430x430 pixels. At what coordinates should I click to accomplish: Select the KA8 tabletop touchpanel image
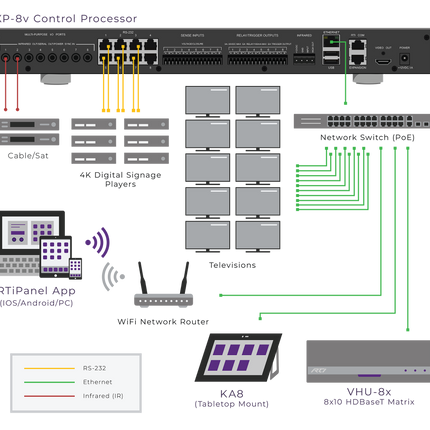(239, 357)
